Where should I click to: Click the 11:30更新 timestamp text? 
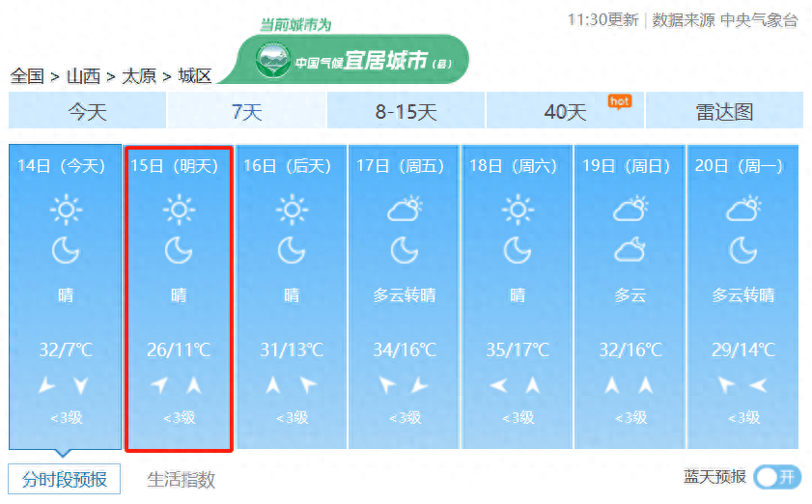tap(603, 20)
